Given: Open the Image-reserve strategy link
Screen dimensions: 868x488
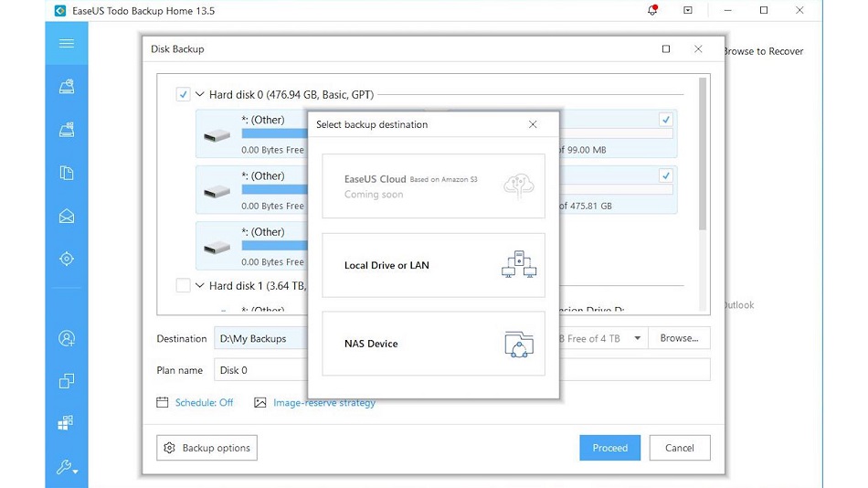Looking at the screenshot, I should click(x=324, y=403).
